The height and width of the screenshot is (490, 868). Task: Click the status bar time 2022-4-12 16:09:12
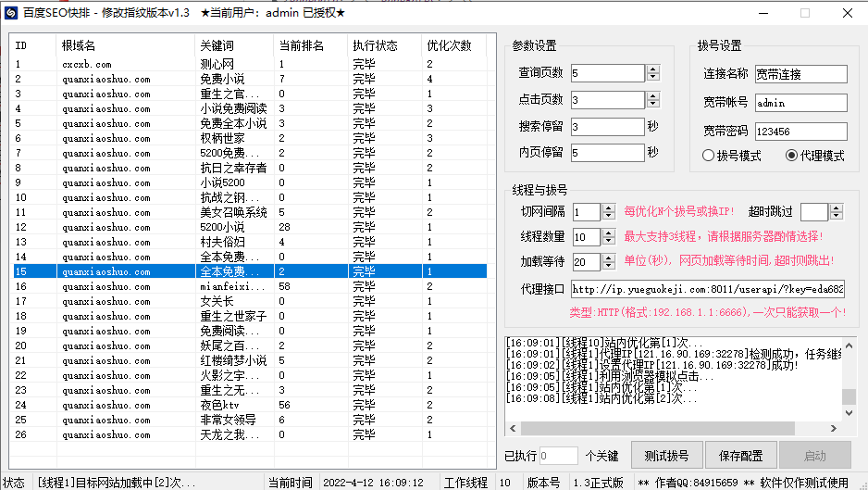click(373, 483)
